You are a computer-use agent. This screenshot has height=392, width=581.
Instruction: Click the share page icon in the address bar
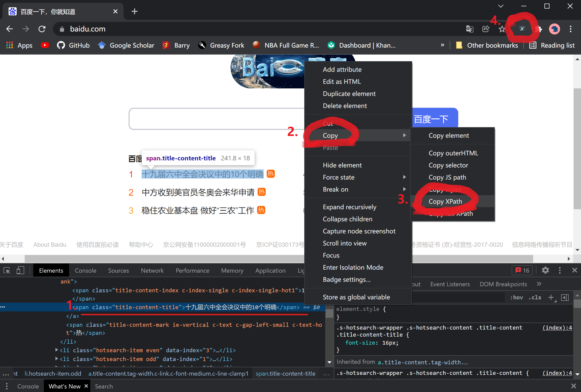pyautogui.click(x=486, y=29)
